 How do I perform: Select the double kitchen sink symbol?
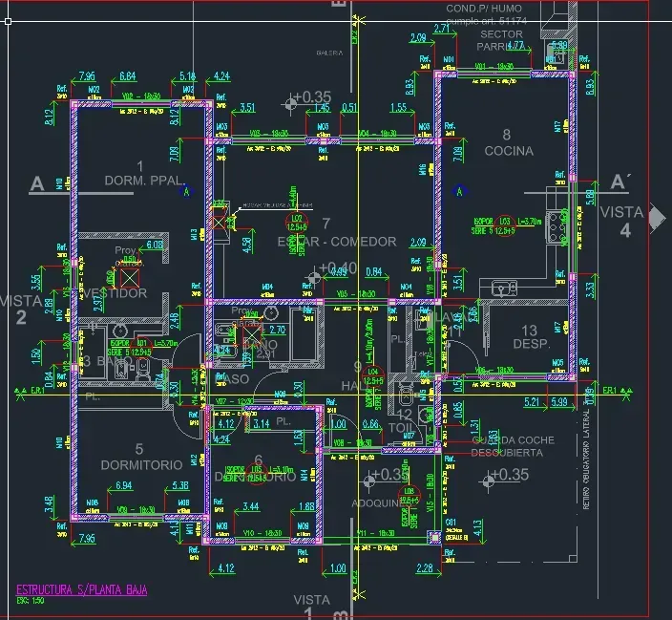click(x=504, y=288)
